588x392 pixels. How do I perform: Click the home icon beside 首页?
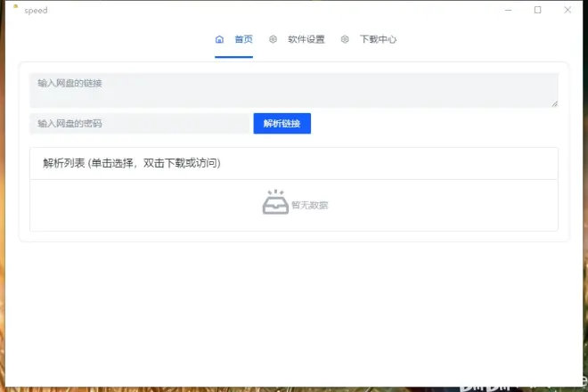(x=219, y=39)
